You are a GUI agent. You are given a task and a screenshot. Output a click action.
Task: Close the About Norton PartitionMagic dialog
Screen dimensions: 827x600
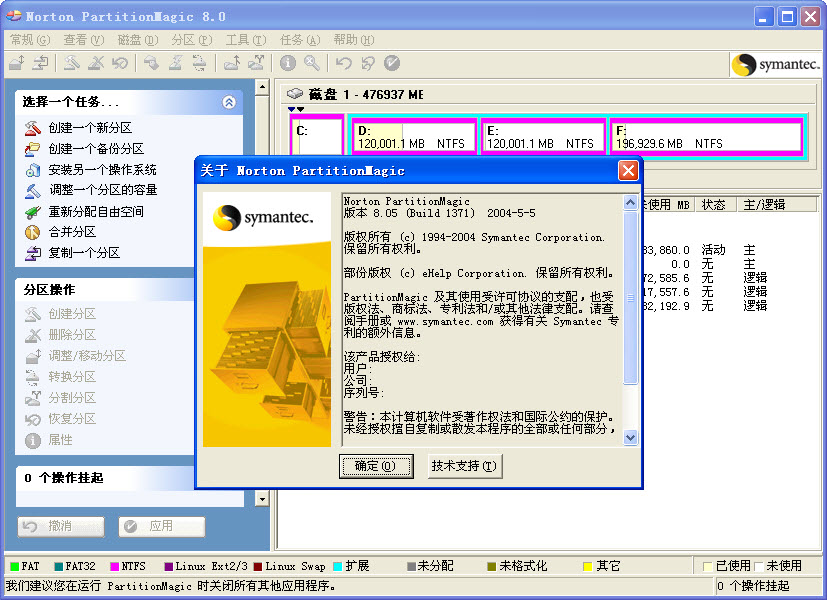tap(628, 171)
